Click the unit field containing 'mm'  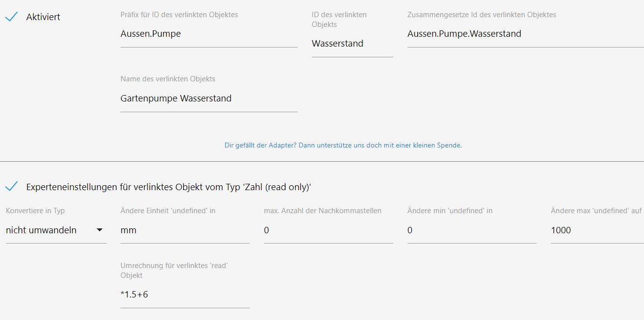[185, 230]
